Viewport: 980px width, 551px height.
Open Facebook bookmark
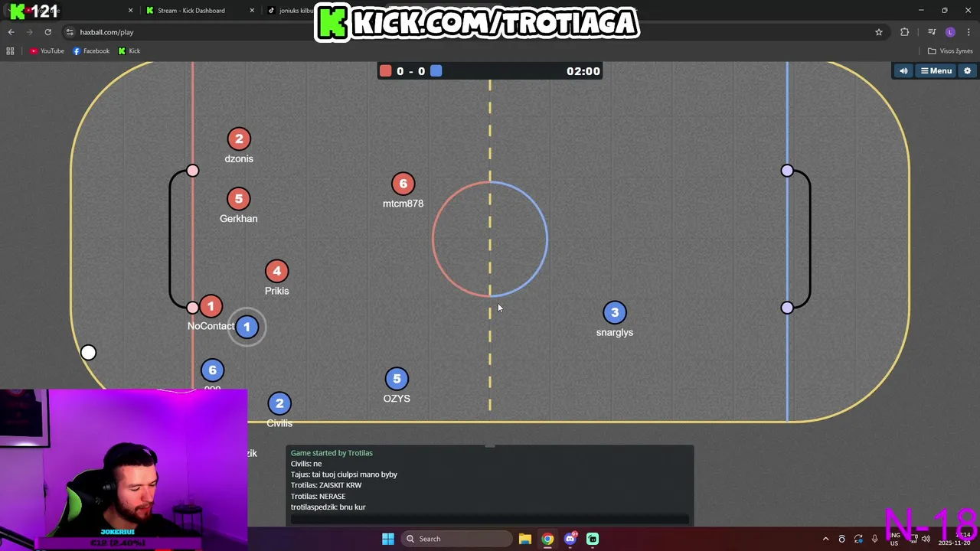pyautogui.click(x=91, y=51)
